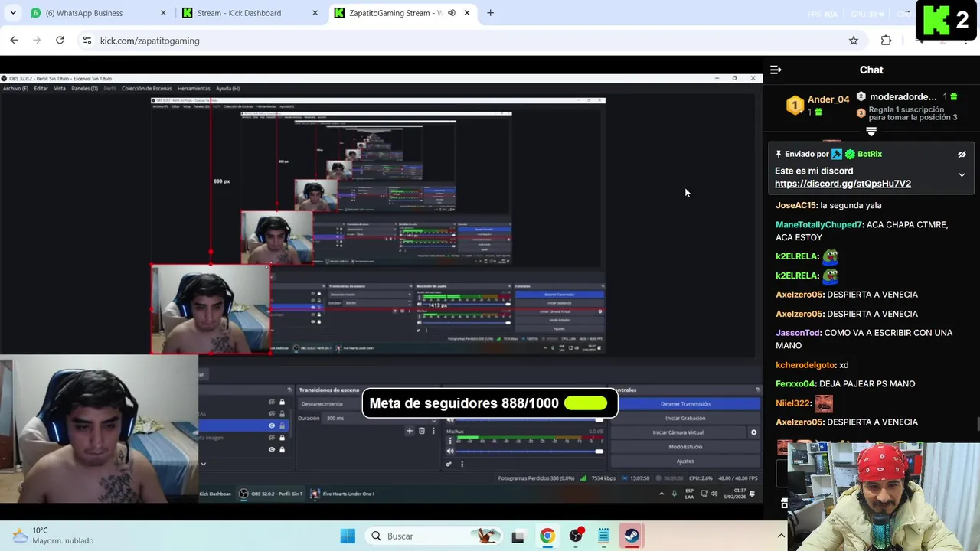Open moderadorde... in leaderboard second place
Viewport: 980px width, 551px height.
pos(903,97)
